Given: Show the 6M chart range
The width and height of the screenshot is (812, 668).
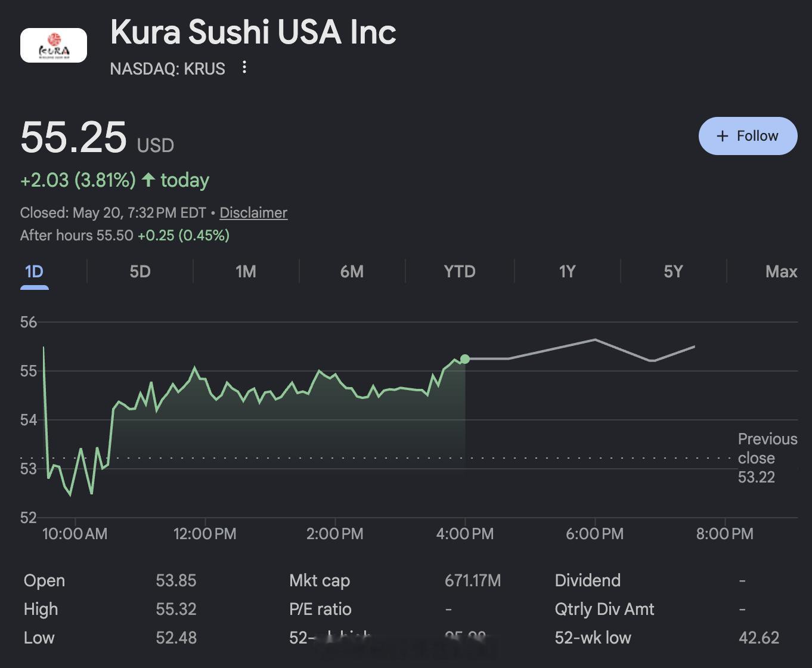Looking at the screenshot, I should tap(352, 272).
